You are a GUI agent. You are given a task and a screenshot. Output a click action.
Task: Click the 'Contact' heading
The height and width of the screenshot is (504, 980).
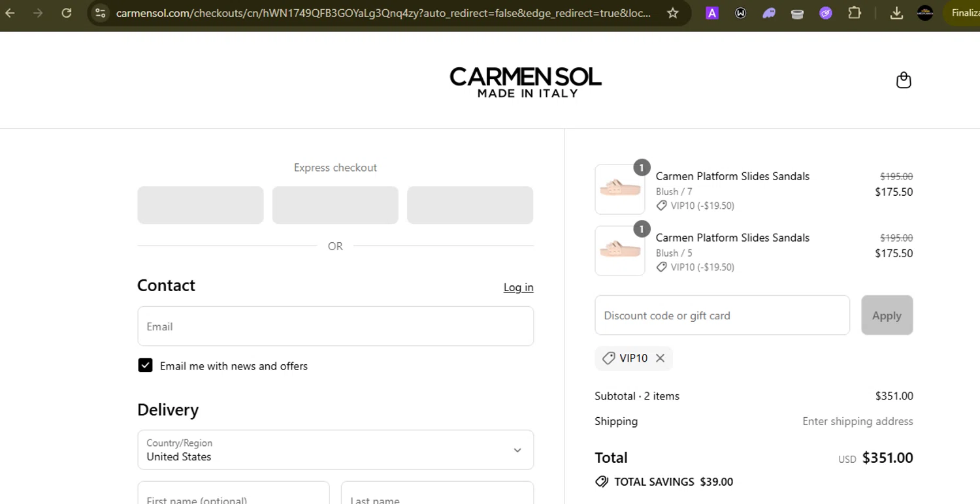tap(166, 285)
